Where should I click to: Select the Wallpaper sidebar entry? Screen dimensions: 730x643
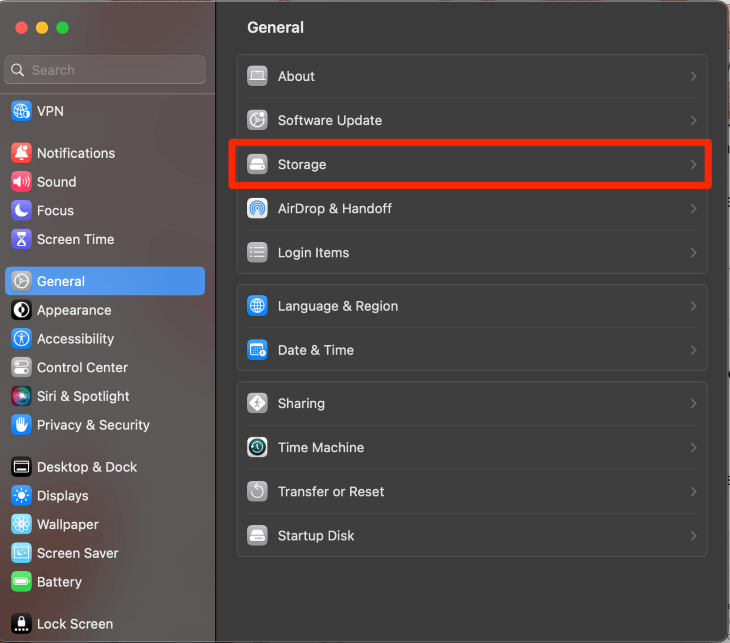pos(67,524)
